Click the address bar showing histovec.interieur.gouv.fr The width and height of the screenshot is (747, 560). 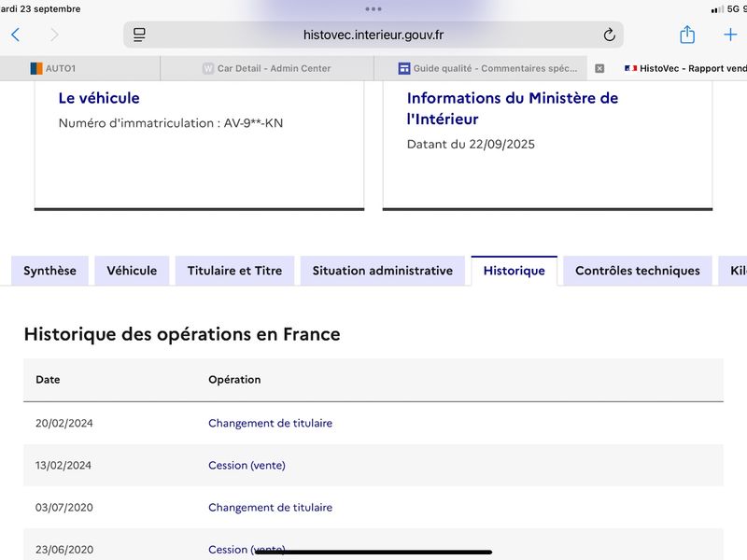[373, 35]
